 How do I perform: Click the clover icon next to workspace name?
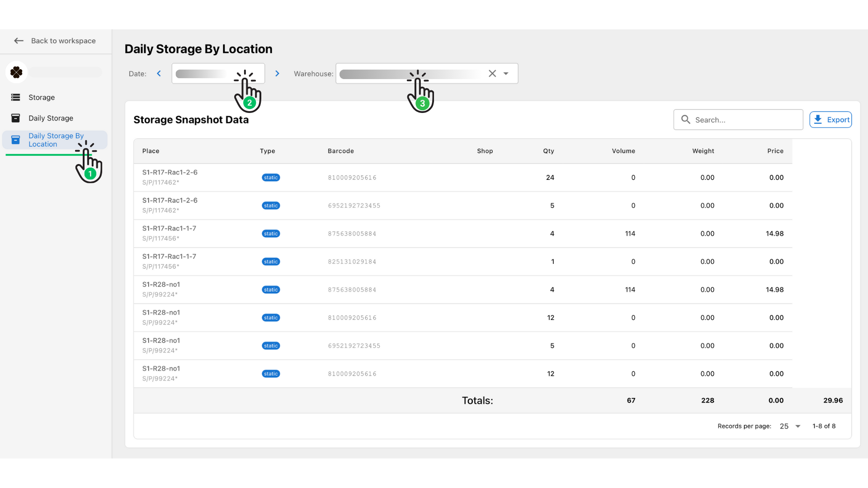[x=17, y=72]
